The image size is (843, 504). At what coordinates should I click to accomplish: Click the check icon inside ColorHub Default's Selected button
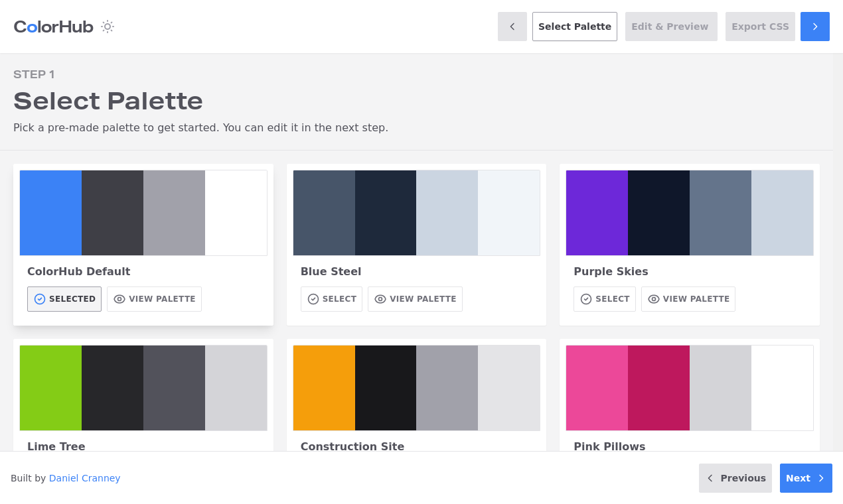coord(41,299)
